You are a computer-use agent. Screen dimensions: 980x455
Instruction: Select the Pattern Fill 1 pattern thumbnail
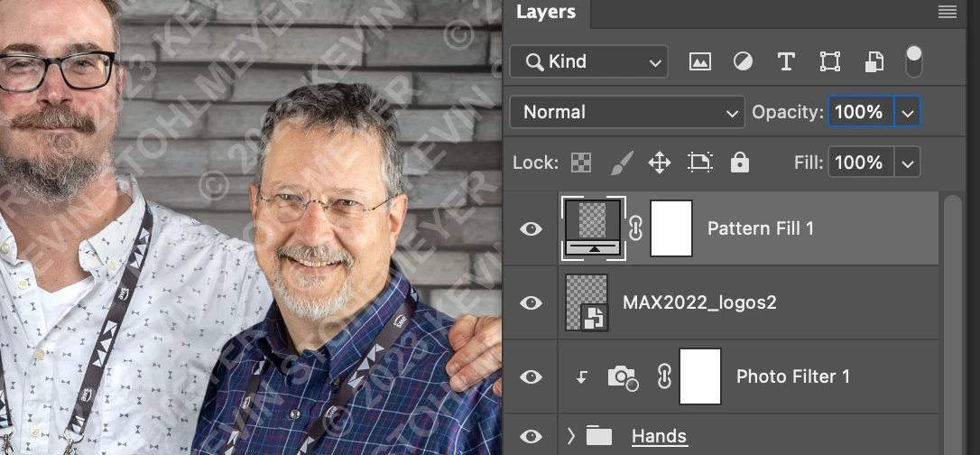click(593, 228)
